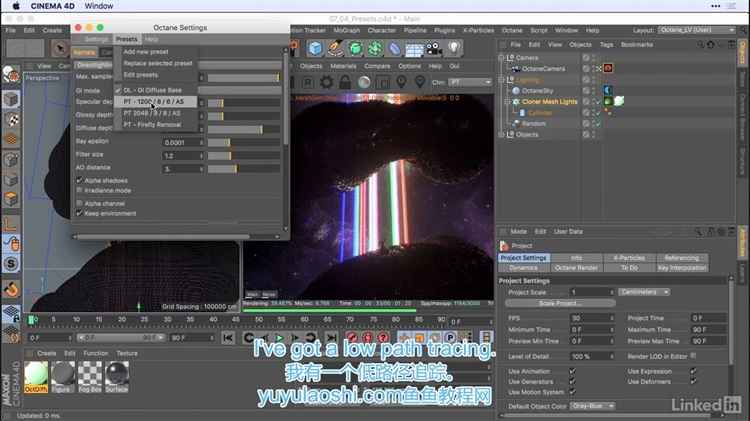Click the Scale Project button

pyautogui.click(x=560, y=303)
